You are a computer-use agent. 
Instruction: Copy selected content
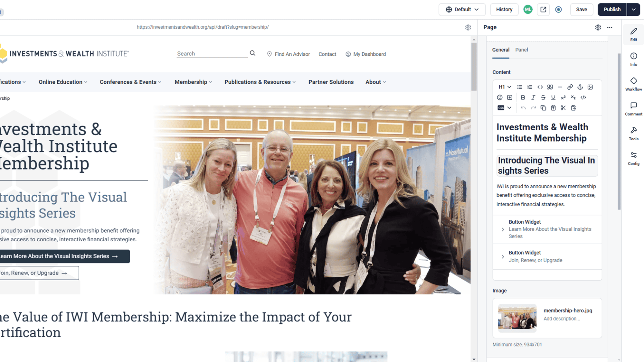[543, 108]
